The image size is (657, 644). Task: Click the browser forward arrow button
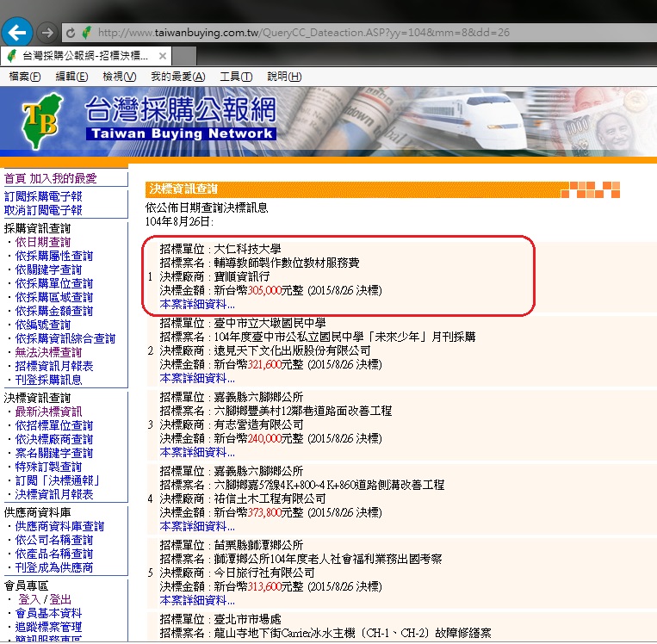pyautogui.click(x=47, y=32)
